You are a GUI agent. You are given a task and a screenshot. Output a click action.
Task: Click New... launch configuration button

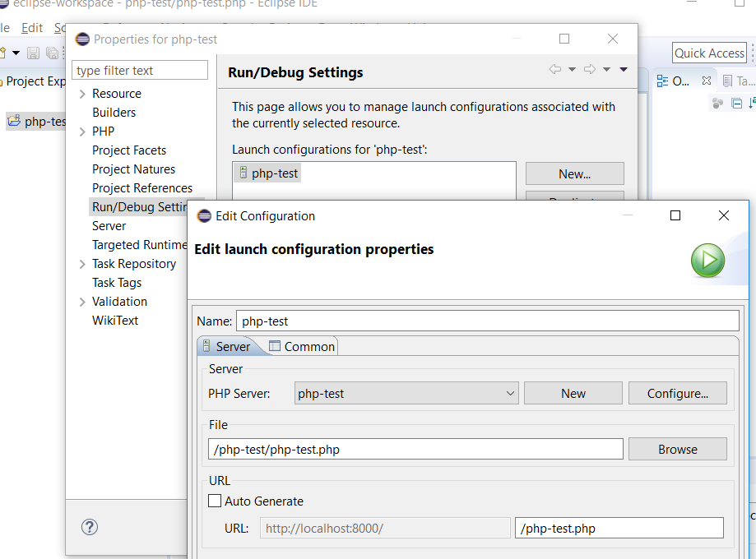tap(575, 173)
